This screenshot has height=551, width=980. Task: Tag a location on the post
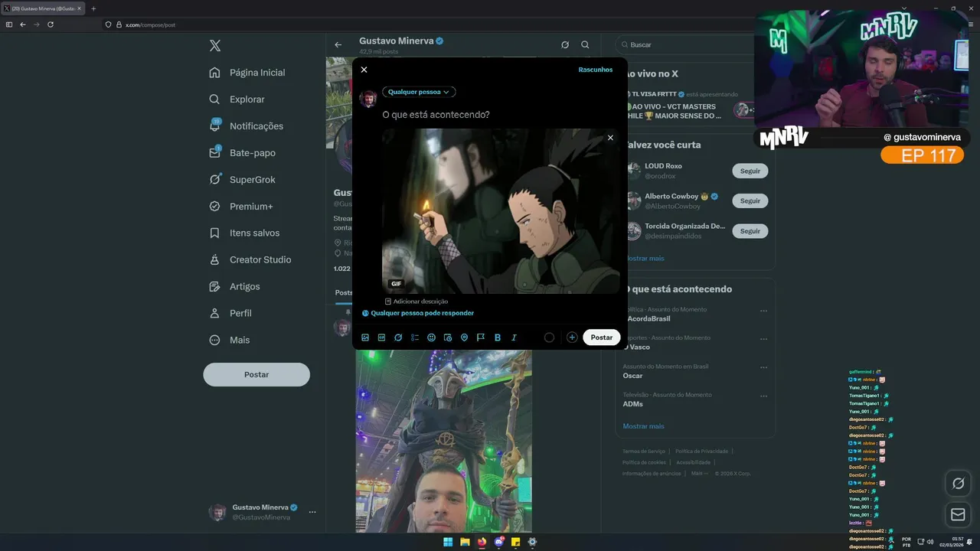pyautogui.click(x=464, y=337)
